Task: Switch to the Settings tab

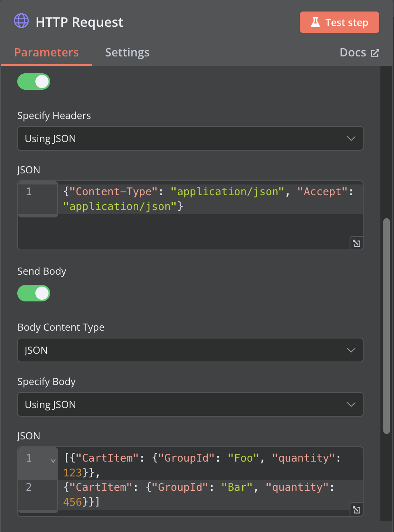Action: 127,53
